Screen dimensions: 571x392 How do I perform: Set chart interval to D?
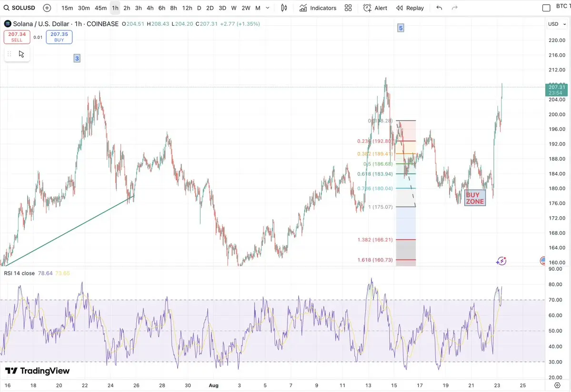(199, 8)
